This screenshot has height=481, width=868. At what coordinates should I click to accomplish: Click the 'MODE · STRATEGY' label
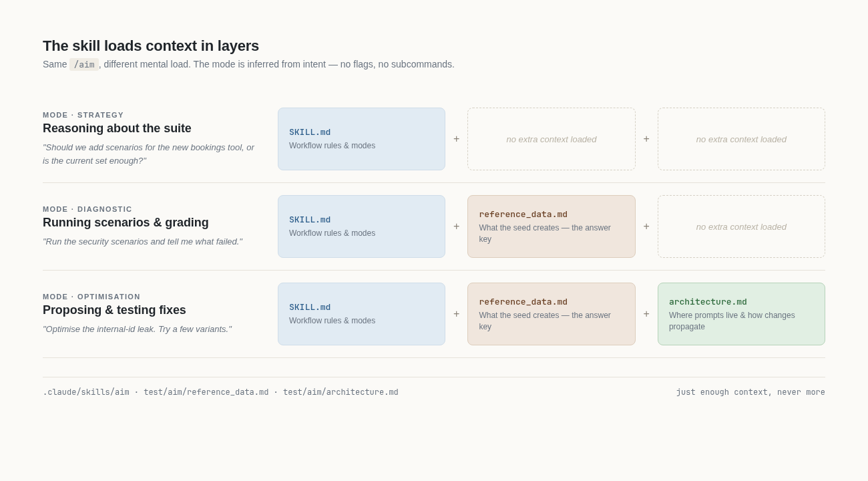[x=83, y=115]
